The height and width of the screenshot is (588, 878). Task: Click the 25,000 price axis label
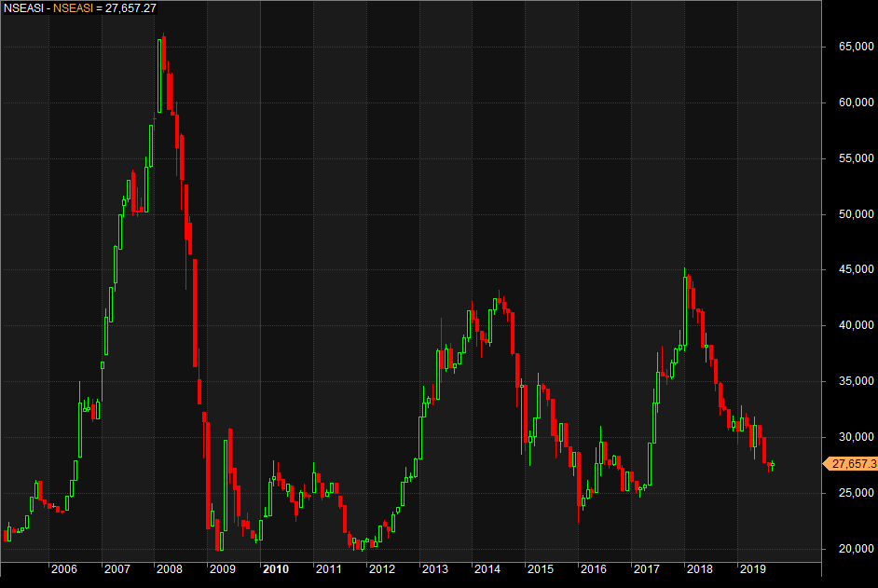click(856, 493)
